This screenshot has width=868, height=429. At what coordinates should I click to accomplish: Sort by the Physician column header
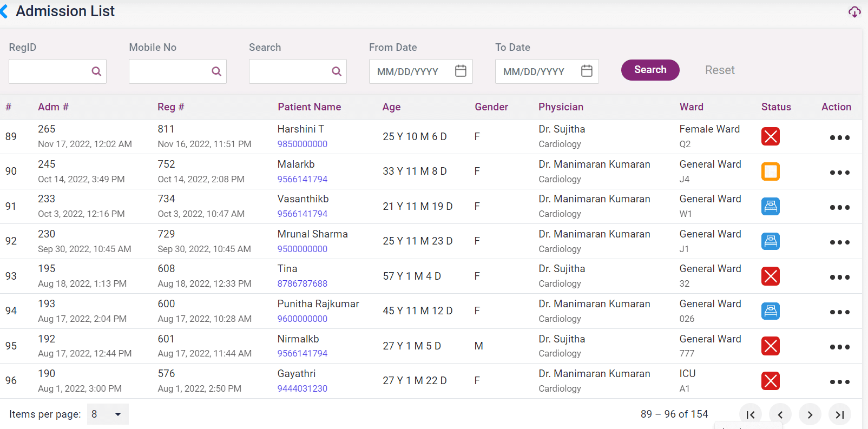pos(561,107)
